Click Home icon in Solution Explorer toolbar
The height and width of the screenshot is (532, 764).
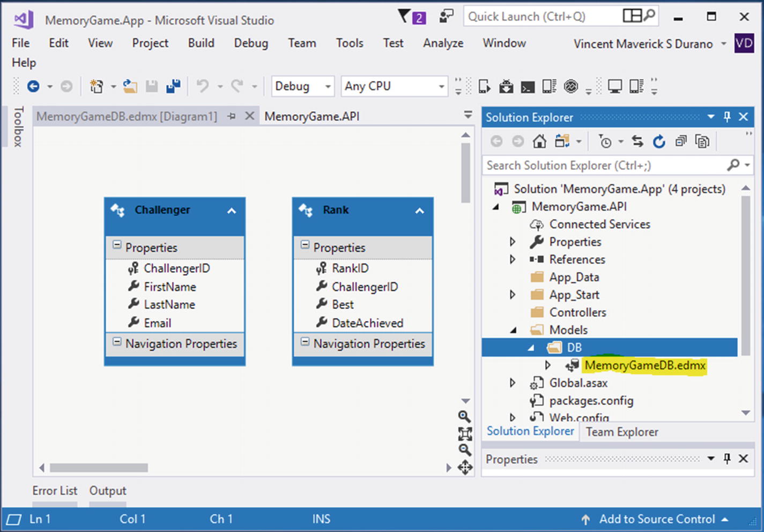539,141
